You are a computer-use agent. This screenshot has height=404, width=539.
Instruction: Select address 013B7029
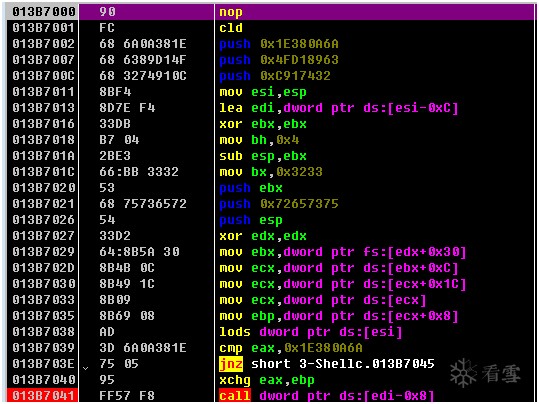click(43, 252)
